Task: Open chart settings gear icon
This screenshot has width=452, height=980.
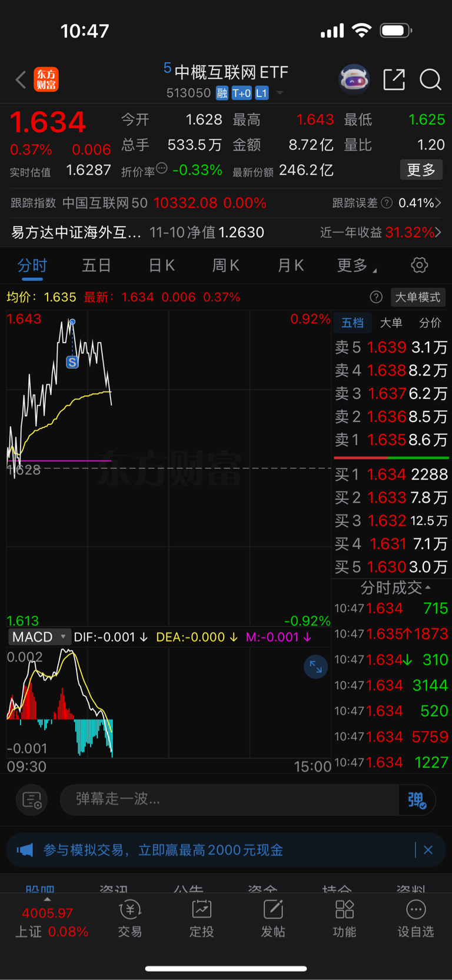Action: 419,265
